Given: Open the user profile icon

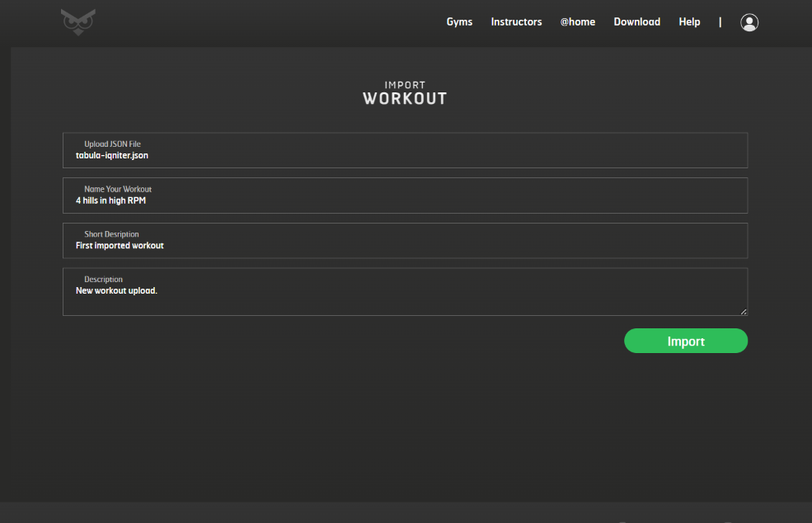Looking at the screenshot, I should pos(749,22).
